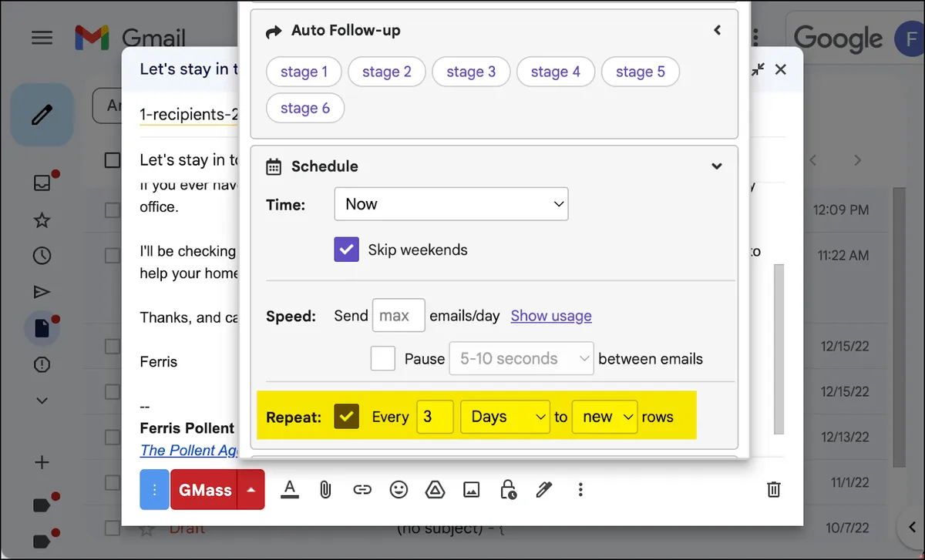Expand side panel arrow at bottom right
Screen dimensions: 925x560
coord(912,526)
